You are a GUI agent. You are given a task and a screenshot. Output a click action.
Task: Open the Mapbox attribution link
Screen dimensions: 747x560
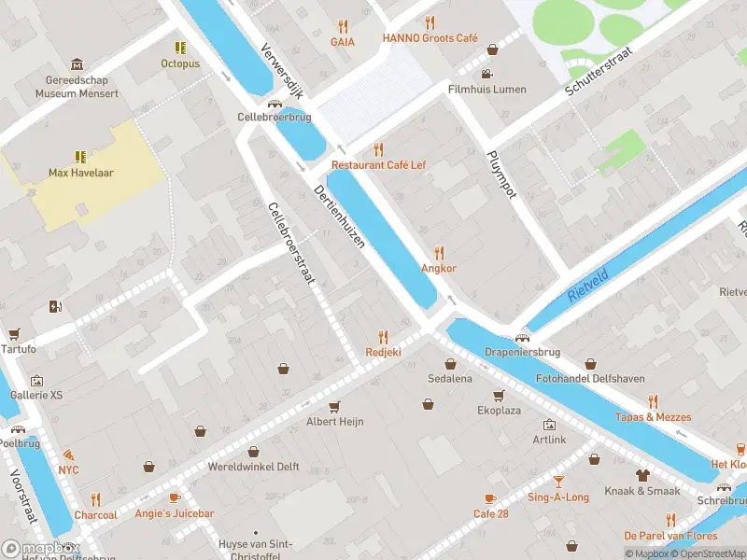point(648,553)
